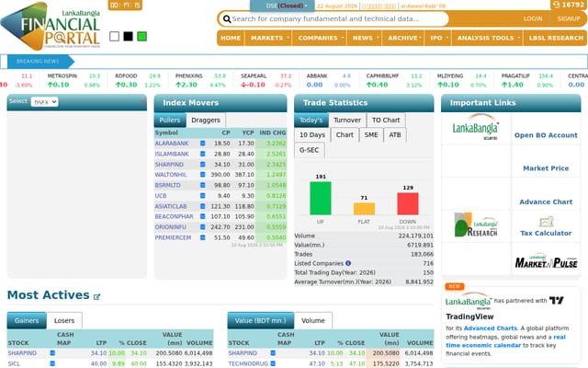Image resolution: width=588 pixels, height=368 pixels.
Task: Click the visitor counter headset icon
Action: pos(556,5)
